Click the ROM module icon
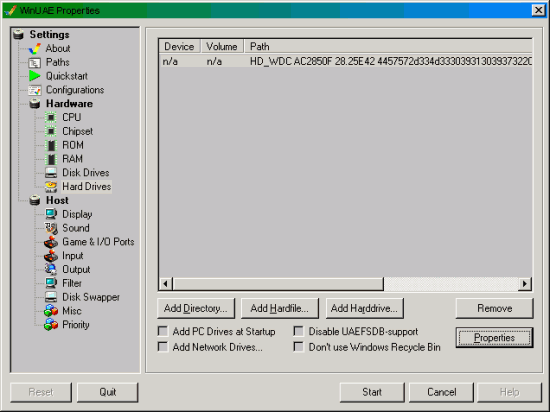The image size is (550, 412). pyautogui.click(x=51, y=145)
